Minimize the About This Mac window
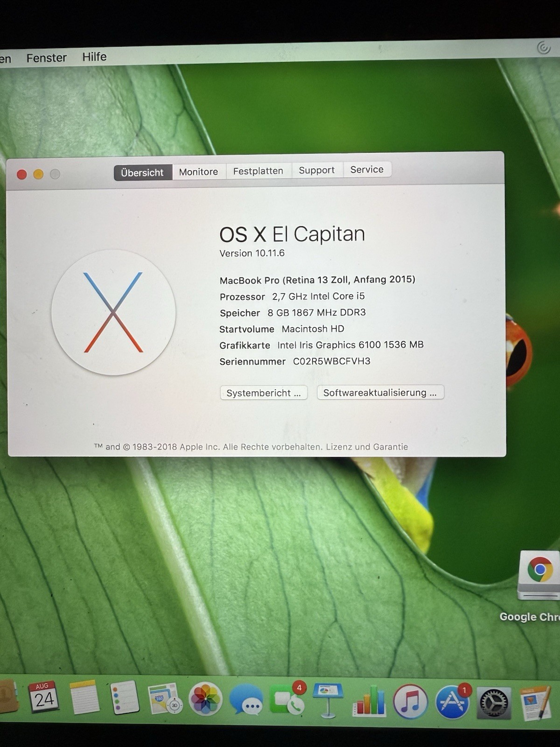This screenshot has width=560, height=747. (x=38, y=174)
